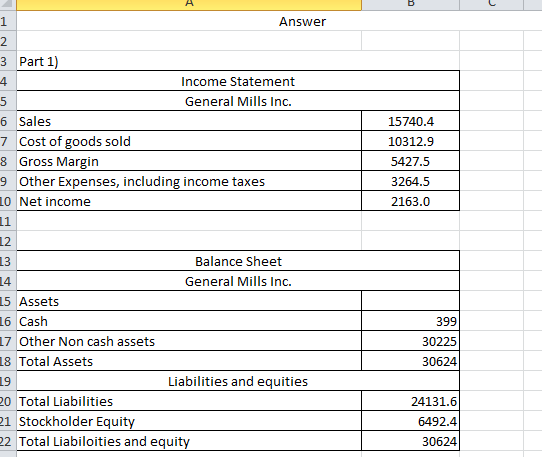Click the Cash label cell

pos(189,321)
